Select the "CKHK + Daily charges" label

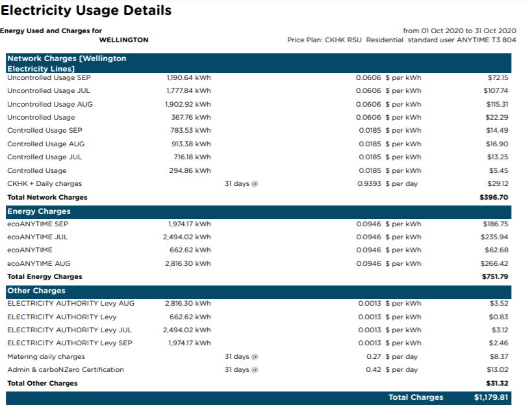click(44, 184)
